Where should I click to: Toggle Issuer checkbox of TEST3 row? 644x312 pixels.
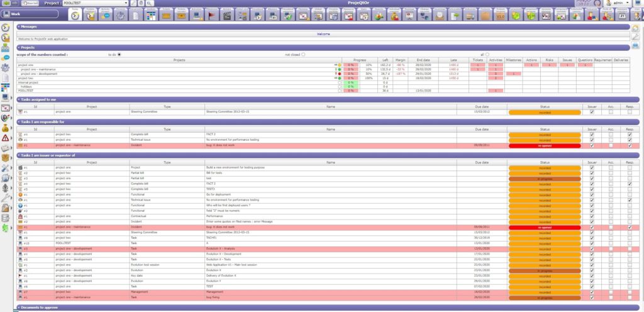[592, 189]
